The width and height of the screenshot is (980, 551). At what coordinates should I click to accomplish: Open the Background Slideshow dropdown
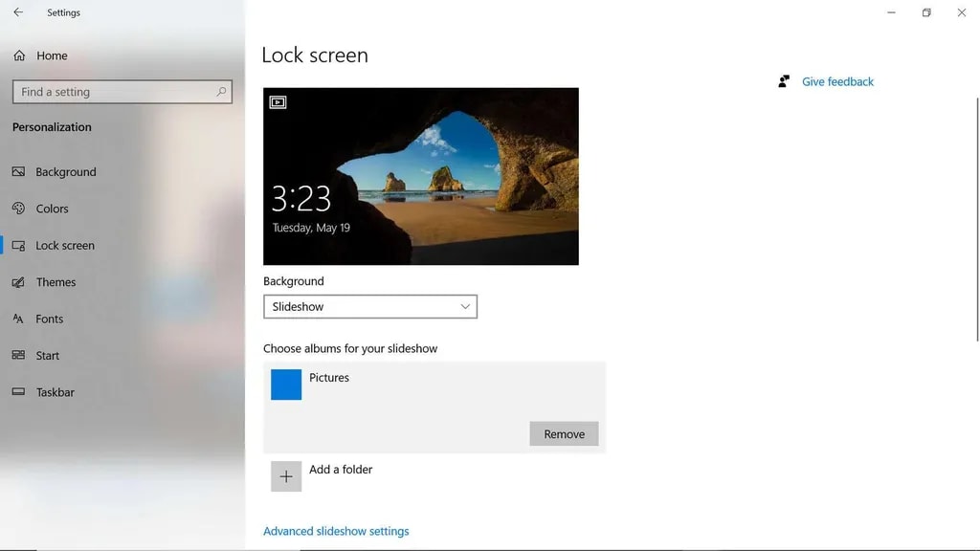370,307
